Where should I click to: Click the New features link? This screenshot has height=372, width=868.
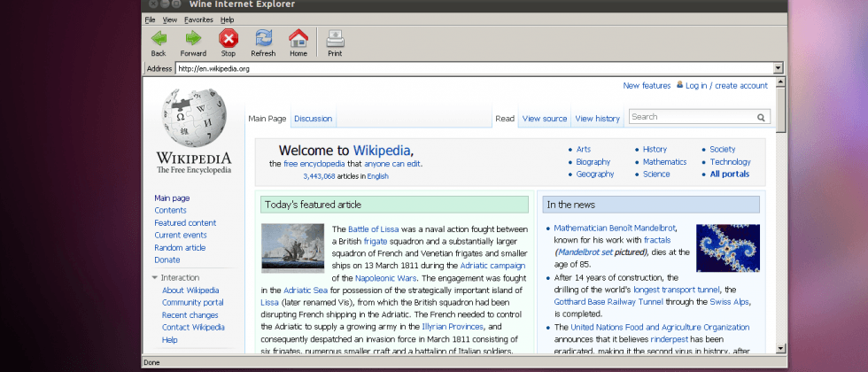click(x=647, y=86)
